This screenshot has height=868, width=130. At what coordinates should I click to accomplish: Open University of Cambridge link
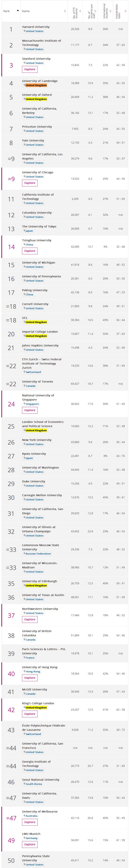(40, 81)
